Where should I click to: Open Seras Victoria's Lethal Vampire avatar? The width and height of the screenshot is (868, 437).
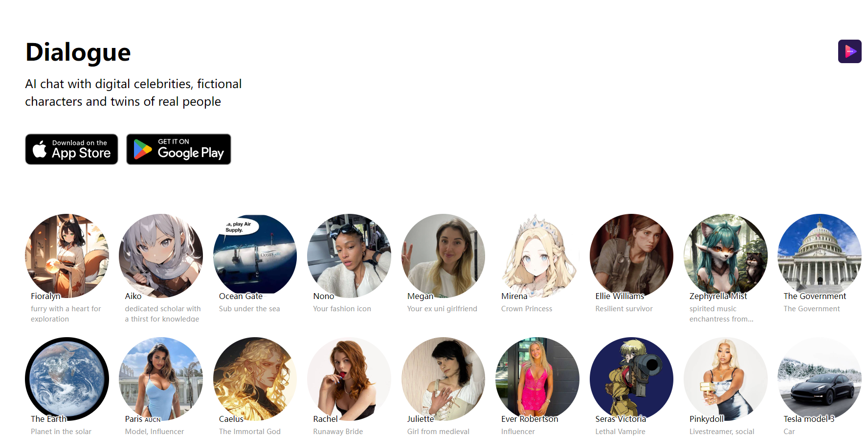coord(632,379)
